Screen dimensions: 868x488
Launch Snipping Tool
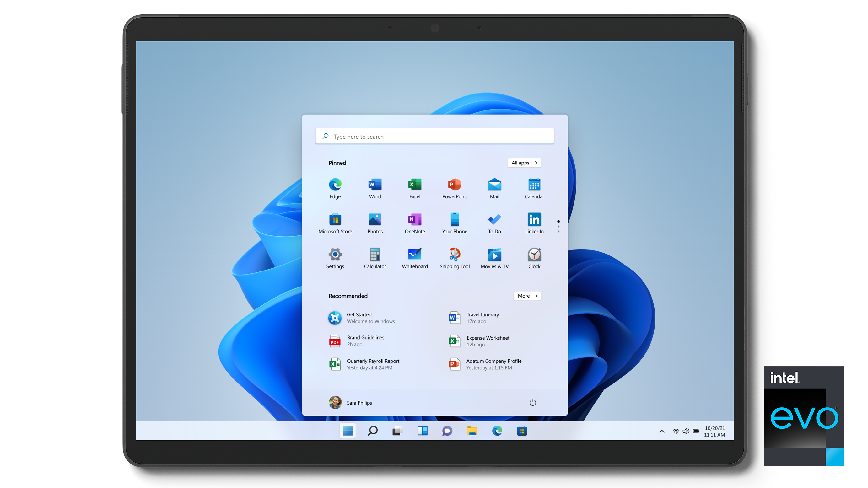[455, 258]
